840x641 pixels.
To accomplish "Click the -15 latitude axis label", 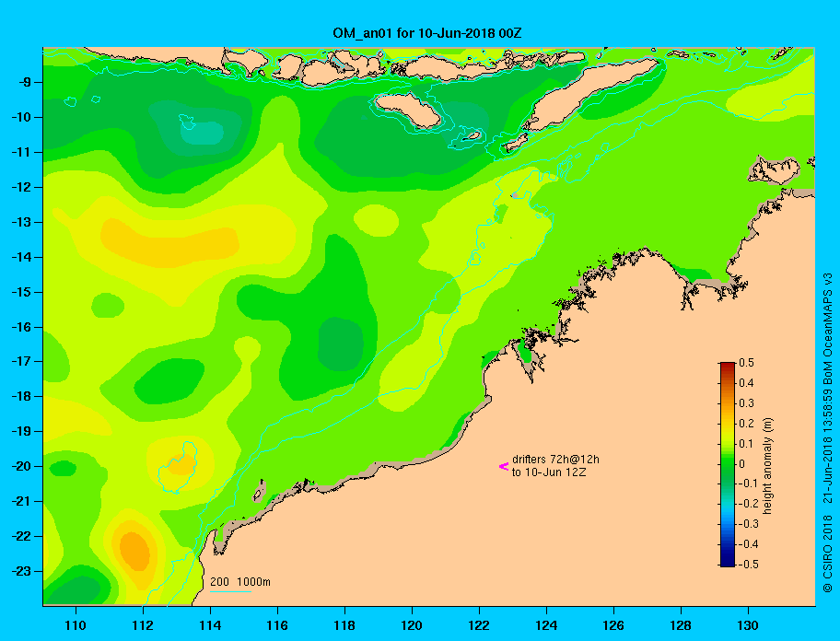I will tap(20, 292).
